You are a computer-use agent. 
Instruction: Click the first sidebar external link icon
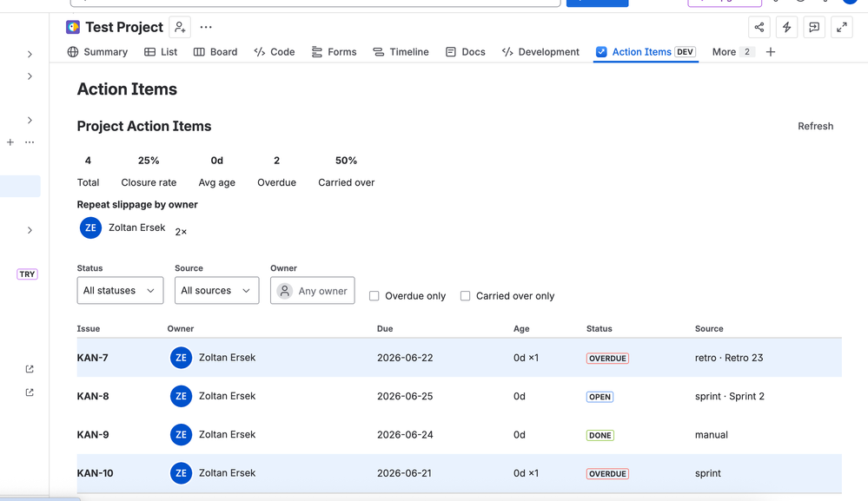pyautogui.click(x=30, y=369)
